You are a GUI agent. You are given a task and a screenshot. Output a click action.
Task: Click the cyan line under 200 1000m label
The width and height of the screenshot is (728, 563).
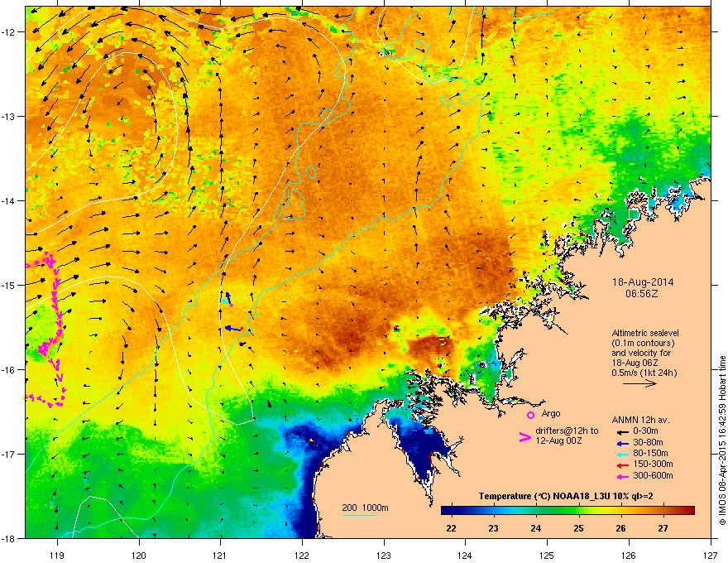coord(359,516)
